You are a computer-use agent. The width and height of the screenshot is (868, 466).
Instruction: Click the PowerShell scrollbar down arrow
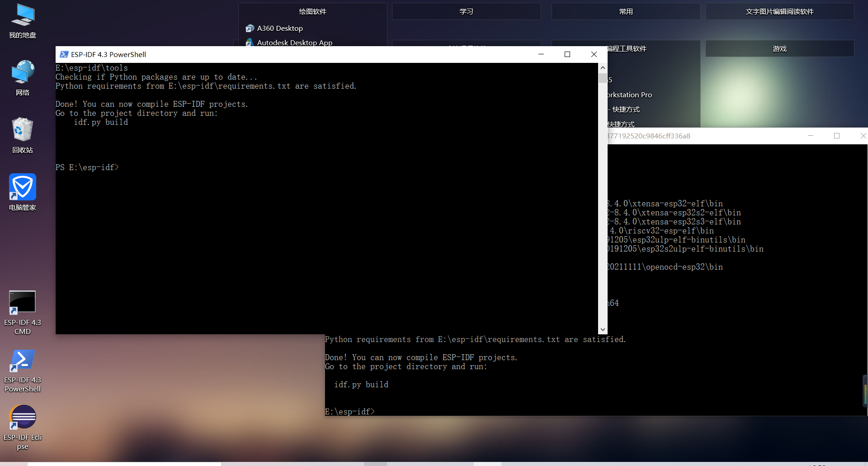coord(603,329)
